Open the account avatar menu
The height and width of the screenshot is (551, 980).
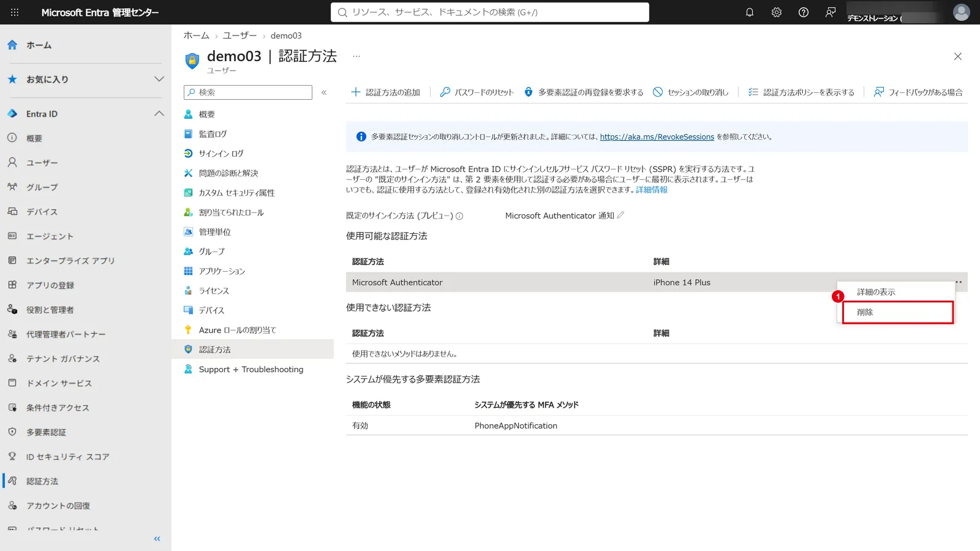coord(962,12)
